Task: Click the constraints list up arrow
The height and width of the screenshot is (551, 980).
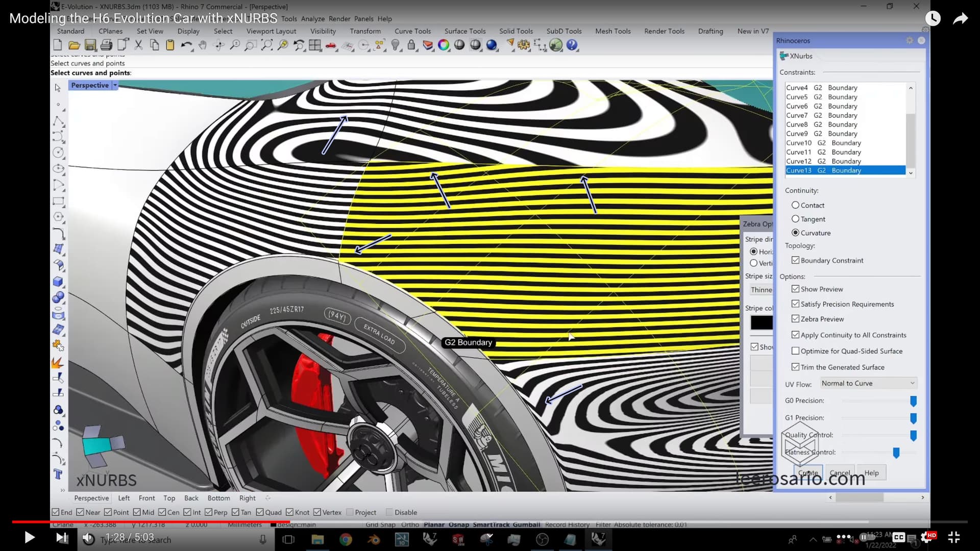Action: coord(911,88)
